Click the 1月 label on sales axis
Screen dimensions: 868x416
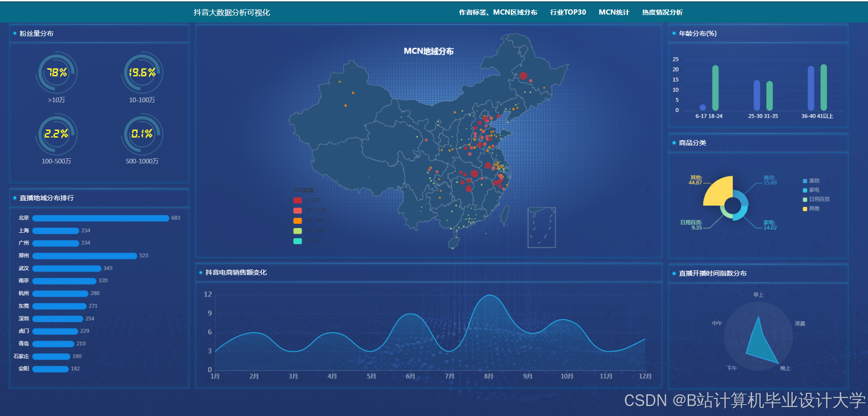coord(215,376)
